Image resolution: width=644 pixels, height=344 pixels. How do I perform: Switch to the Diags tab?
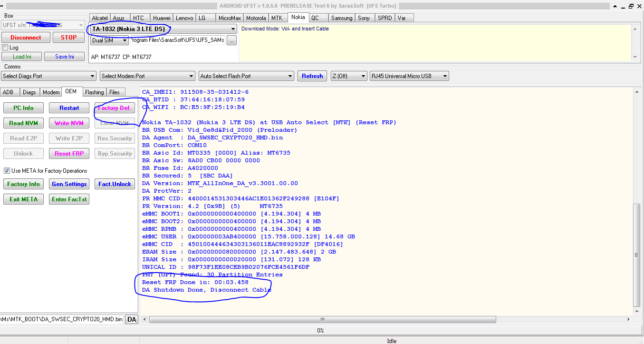pos(29,92)
